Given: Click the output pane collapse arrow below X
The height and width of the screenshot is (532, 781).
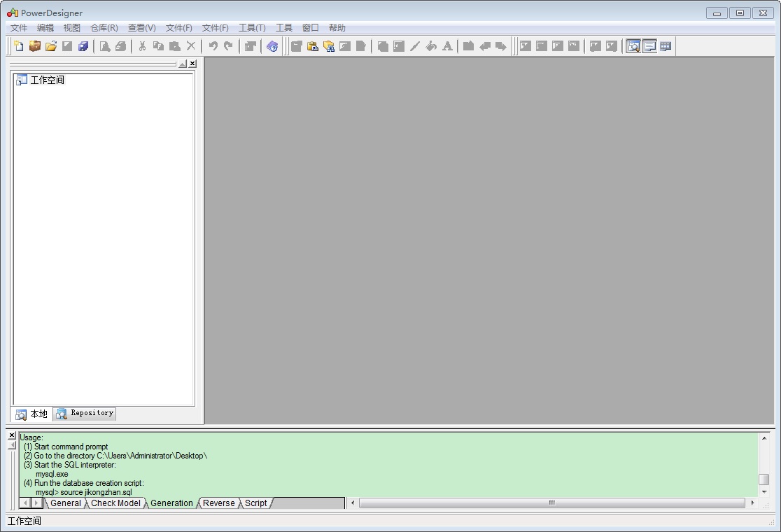Looking at the screenshot, I should pyautogui.click(x=13, y=445).
